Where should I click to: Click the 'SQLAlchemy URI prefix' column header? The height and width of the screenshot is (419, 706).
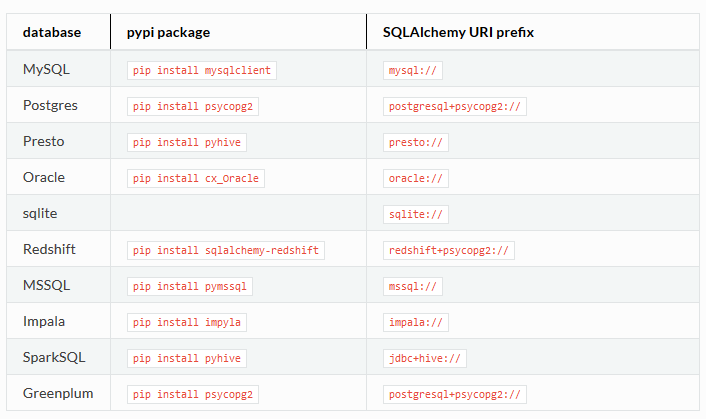click(458, 32)
